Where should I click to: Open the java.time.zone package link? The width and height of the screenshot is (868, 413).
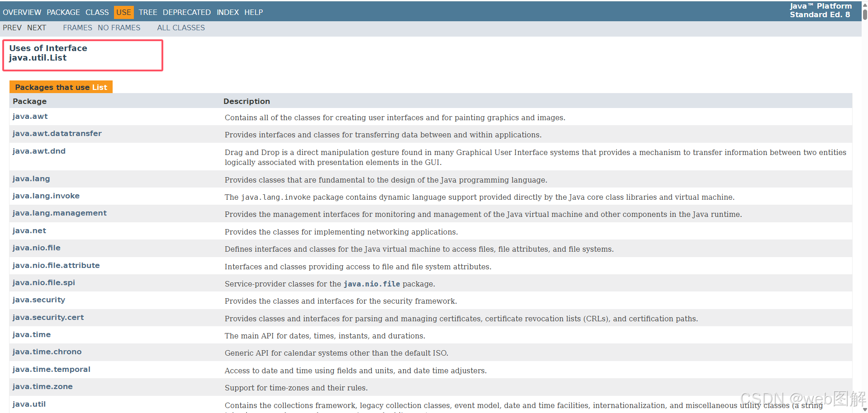43,386
